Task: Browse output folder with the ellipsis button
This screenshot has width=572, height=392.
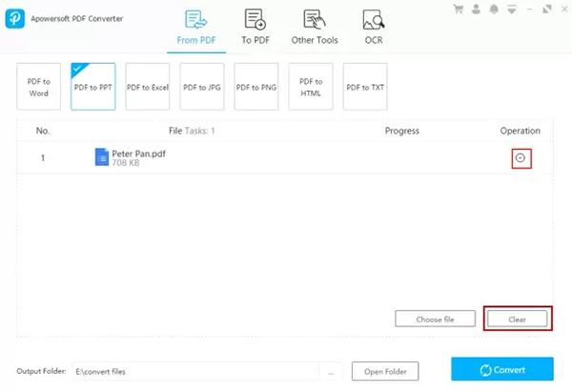Action: point(330,371)
